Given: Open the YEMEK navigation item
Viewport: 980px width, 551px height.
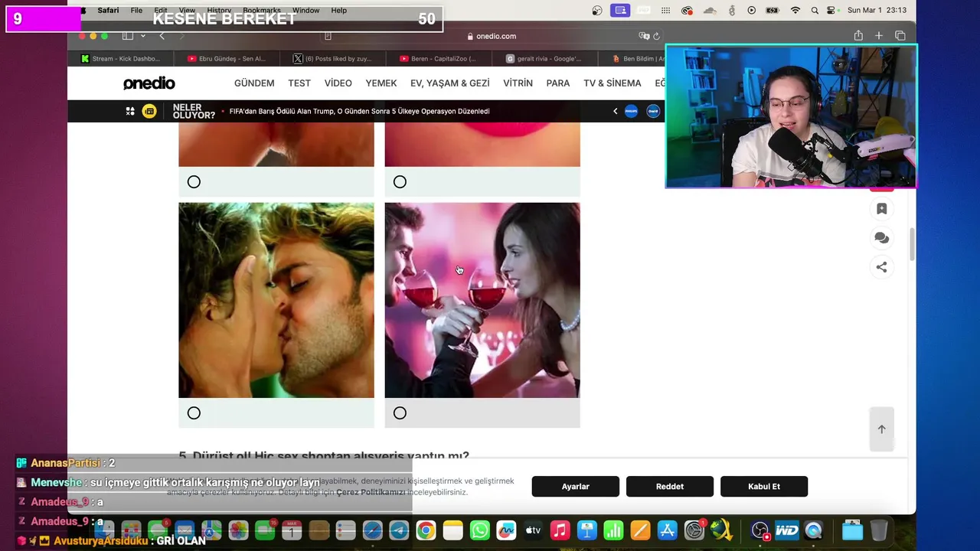Looking at the screenshot, I should tap(381, 83).
